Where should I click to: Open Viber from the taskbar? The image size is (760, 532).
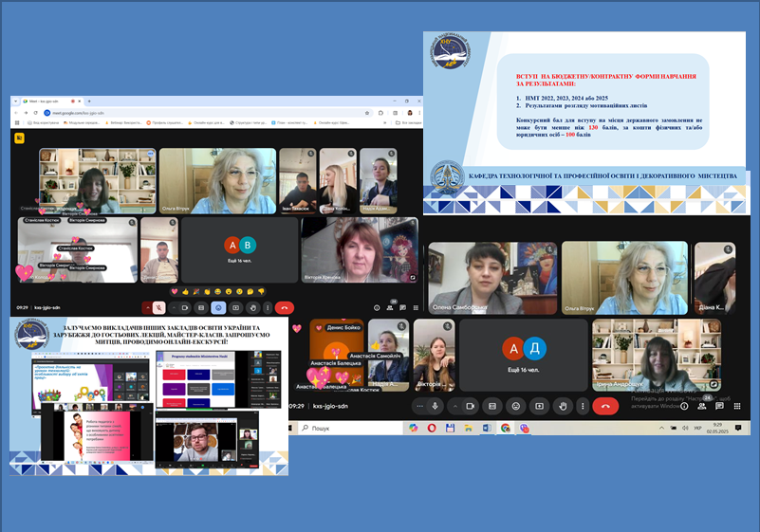tap(524, 428)
